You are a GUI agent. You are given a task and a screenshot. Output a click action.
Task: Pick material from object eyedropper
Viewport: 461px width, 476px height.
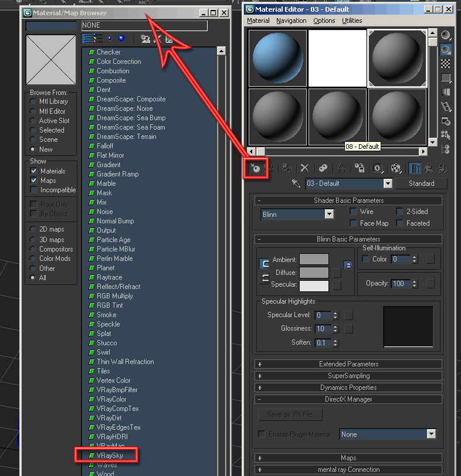click(x=296, y=183)
